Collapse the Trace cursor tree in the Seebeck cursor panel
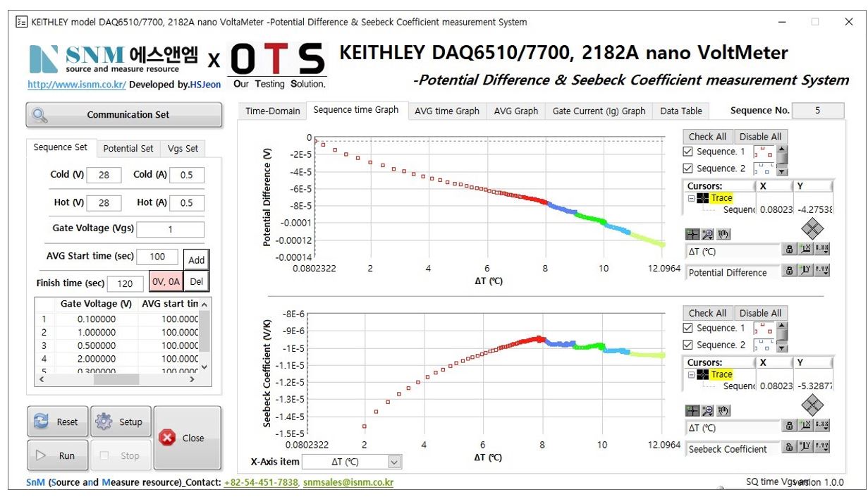868x497 pixels. tap(691, 374)
